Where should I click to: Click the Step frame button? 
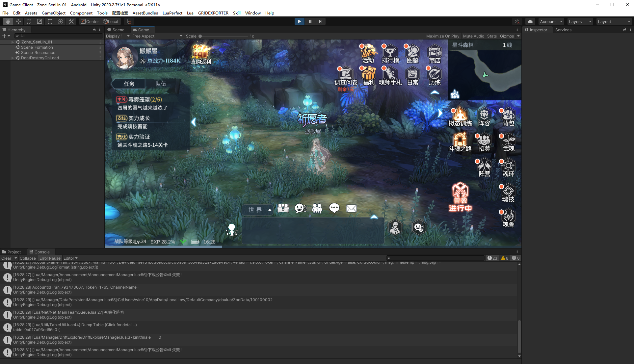[x=320, y=21]
